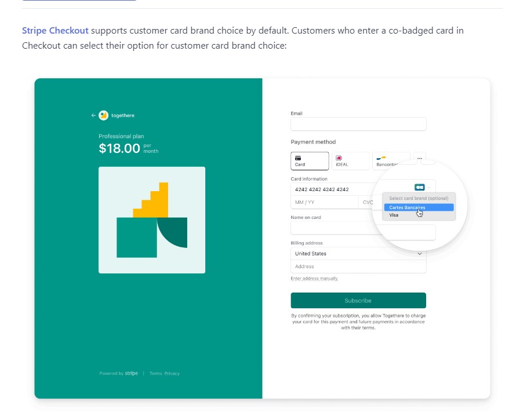Click the Address input field
Screen dimensions: 516x420
point(358,266)
